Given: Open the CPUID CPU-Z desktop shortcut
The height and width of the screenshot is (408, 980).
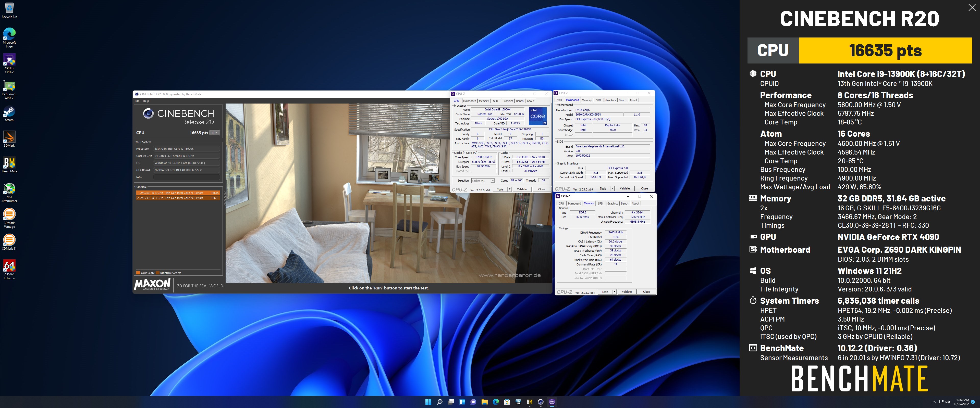Looking at the screenshot, I should (x=9, y=63).
